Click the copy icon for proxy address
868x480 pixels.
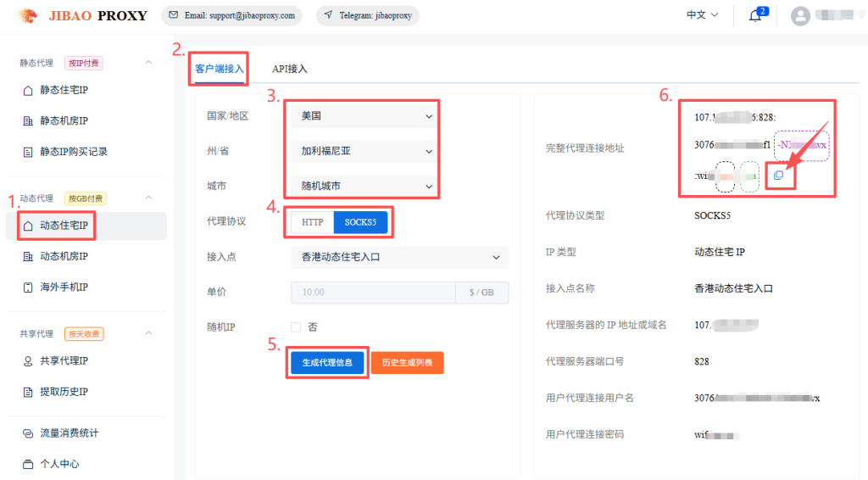click(778, 176)
